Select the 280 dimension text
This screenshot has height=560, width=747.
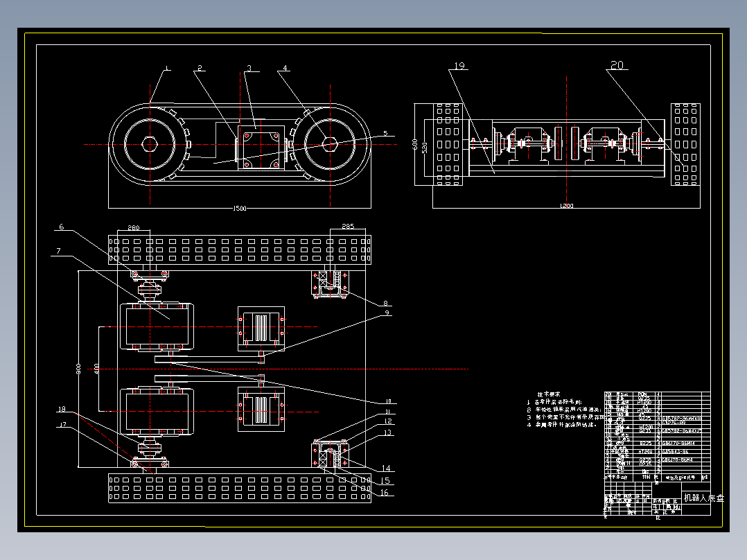pos(134,228)
